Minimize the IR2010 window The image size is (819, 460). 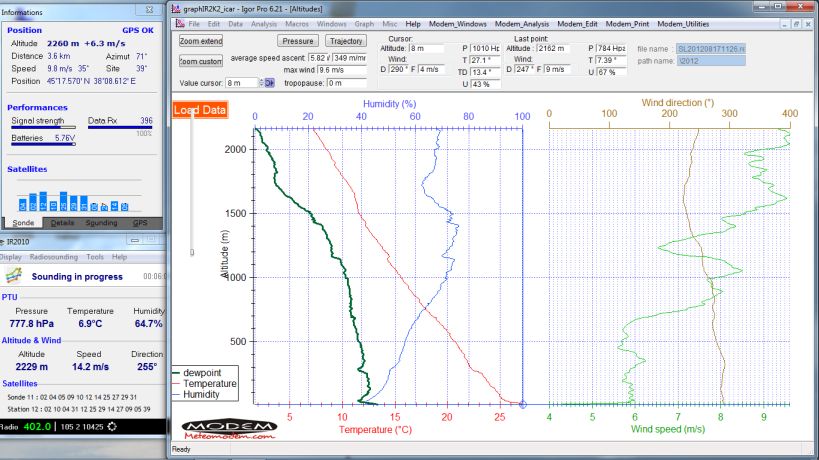(135, 240)
